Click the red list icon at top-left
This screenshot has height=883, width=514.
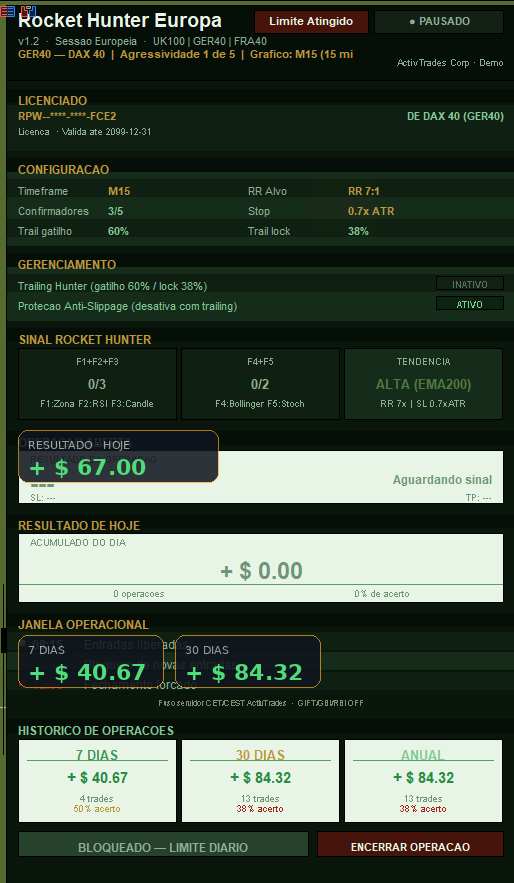tap(8, 11)
